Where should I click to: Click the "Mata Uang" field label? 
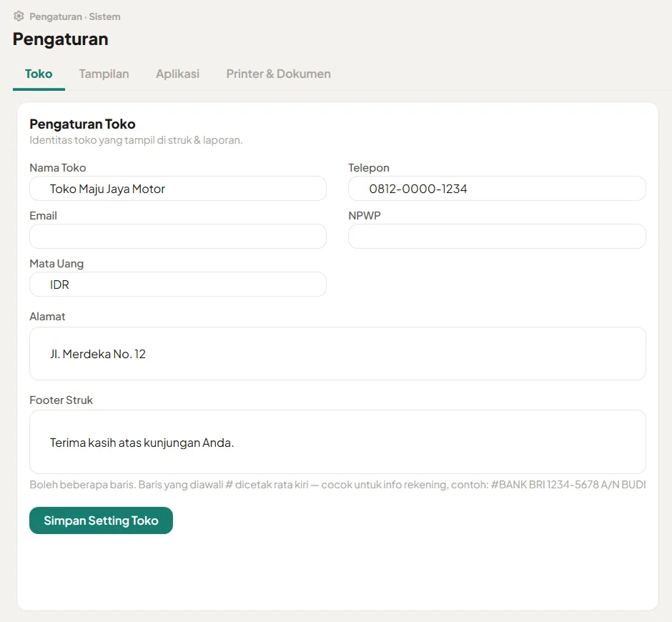[56, 264]
